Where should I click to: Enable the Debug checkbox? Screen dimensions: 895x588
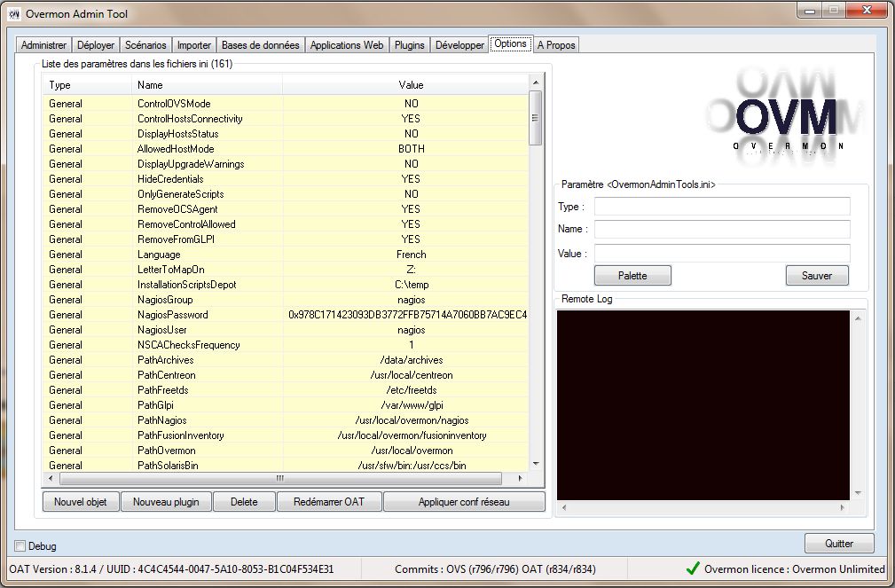tap(20, 545)
